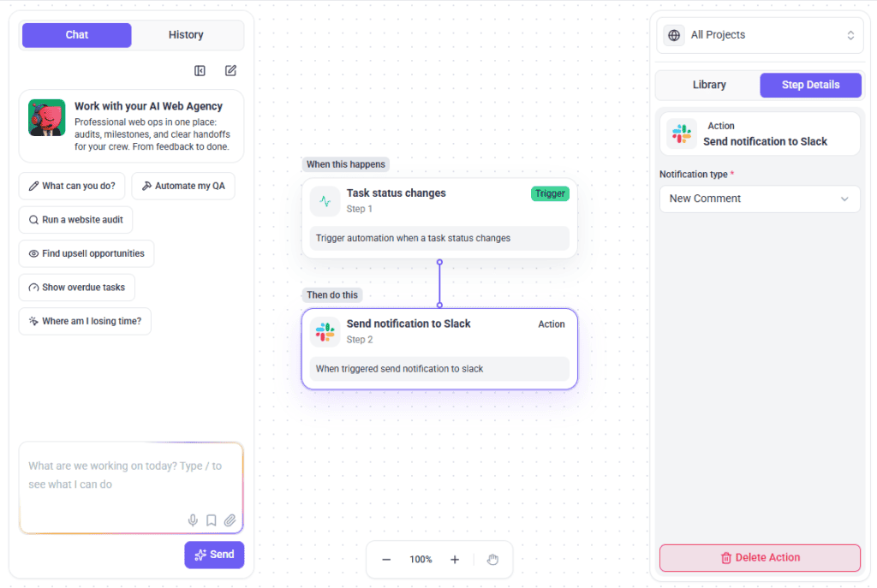
Task: Send the chat message
Action: click(x=214, y=555)
